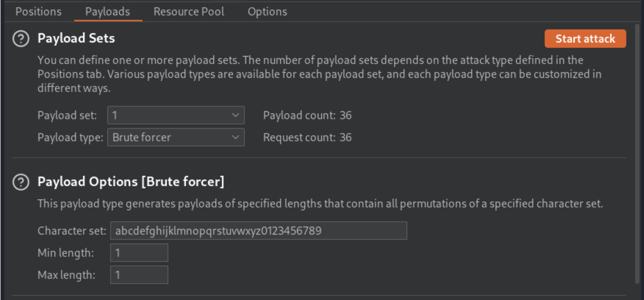Click the Start attack button
Image resolution: width=644 pixels, height=300 pixels.
pyautogui.click(x=585, y=39)
